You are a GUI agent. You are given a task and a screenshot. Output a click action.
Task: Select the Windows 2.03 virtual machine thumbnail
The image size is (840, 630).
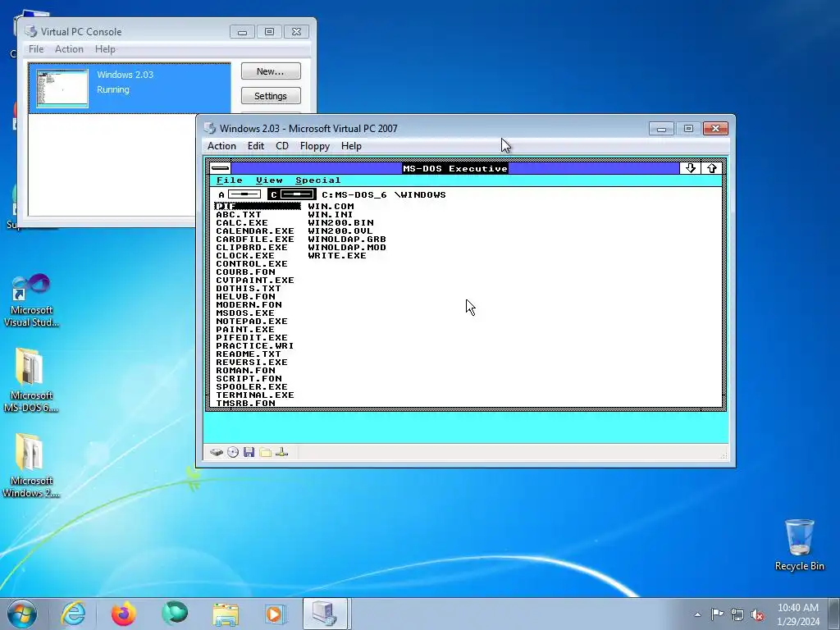(x=62, y=89)
